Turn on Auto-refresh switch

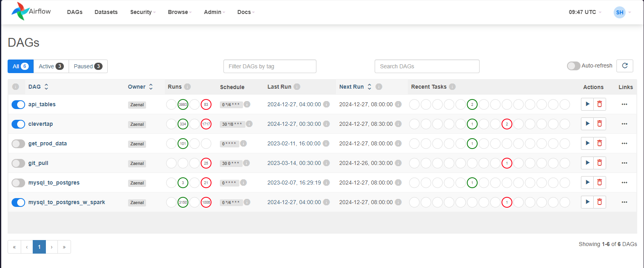pyautogui.click(x=573, y=66)
